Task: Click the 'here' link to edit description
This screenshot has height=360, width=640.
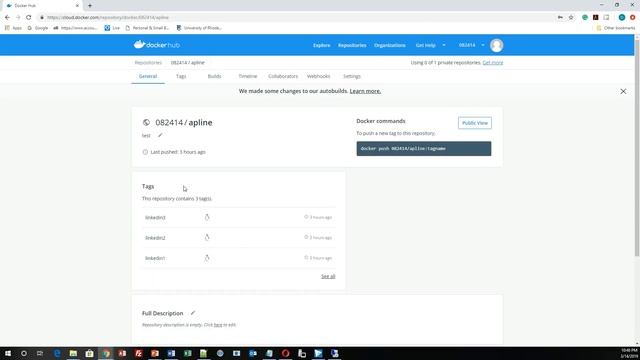Action: coord(218,325)
